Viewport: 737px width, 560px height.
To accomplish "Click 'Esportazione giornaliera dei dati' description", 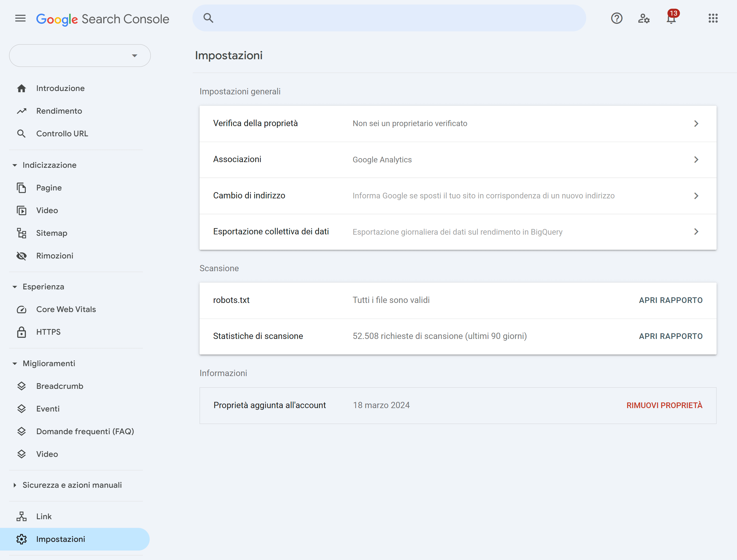I will tap(457, 232).
